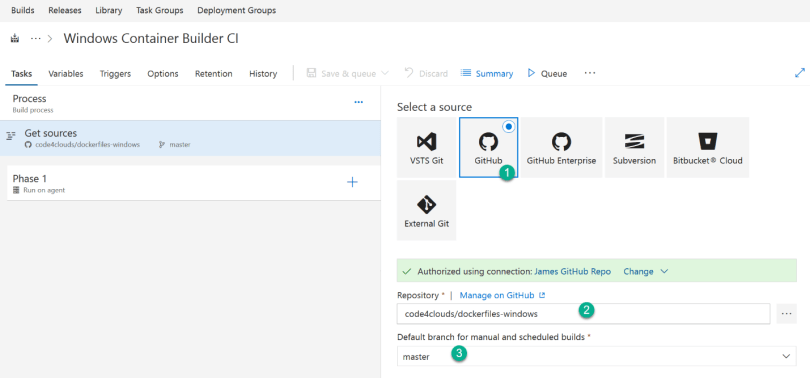The height and width of the screenshot is (378, 810).
Task: Click the Save & queue disk icon
Action: tap(311, 73)
